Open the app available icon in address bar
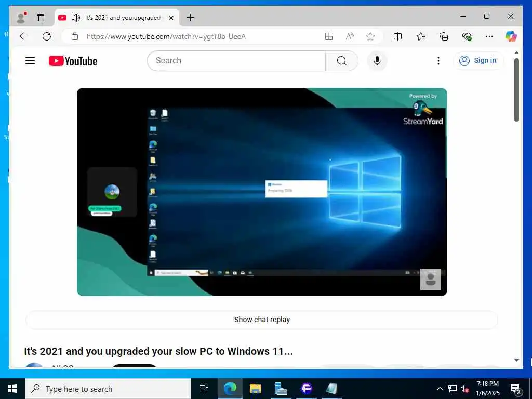The height and width of the screenshot is (399, 532). (328, 36)
